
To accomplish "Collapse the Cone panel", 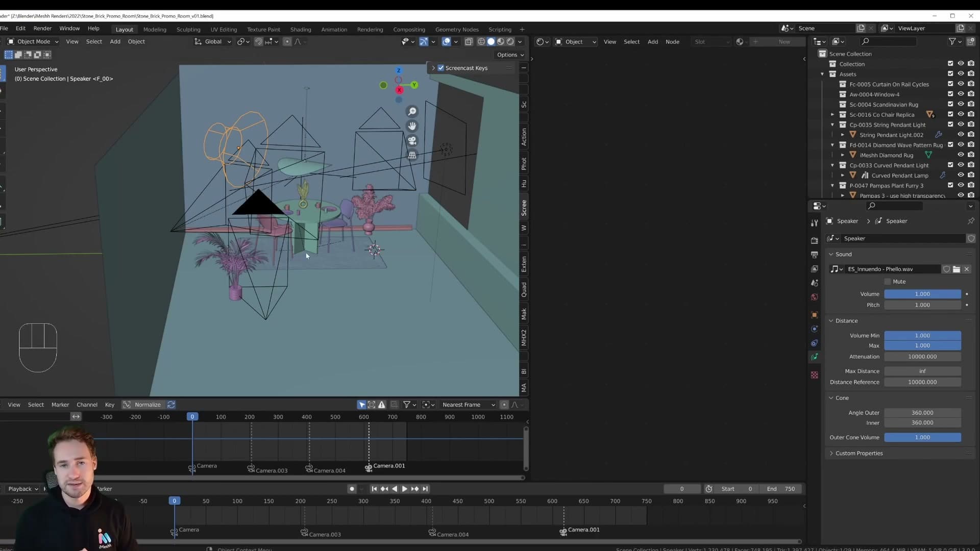I will [x=831, y=398].
